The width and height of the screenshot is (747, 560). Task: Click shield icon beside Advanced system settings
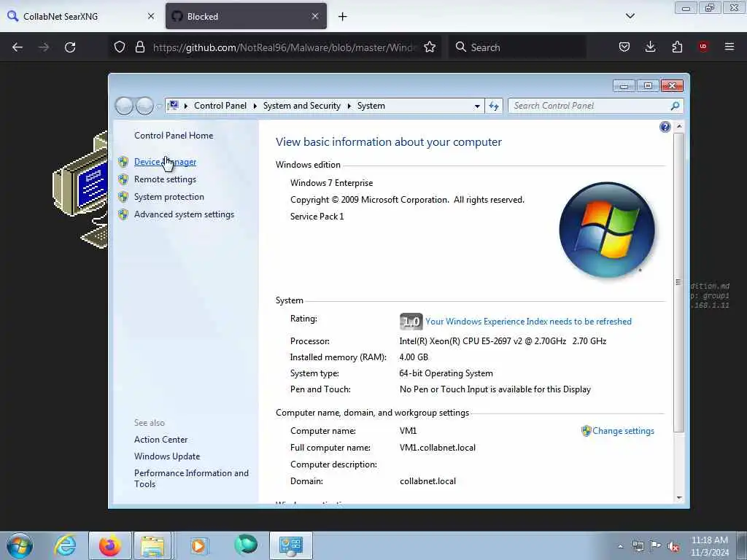pyautogui.click(x=123, y=215)
